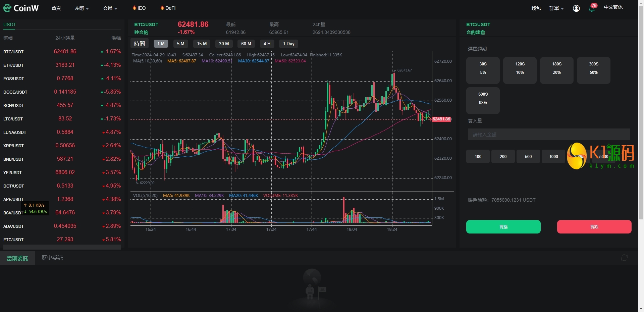Click the 漲幅 column header
Image resolution: width=644 pixels, height=312 pixels.
point(116,38)
